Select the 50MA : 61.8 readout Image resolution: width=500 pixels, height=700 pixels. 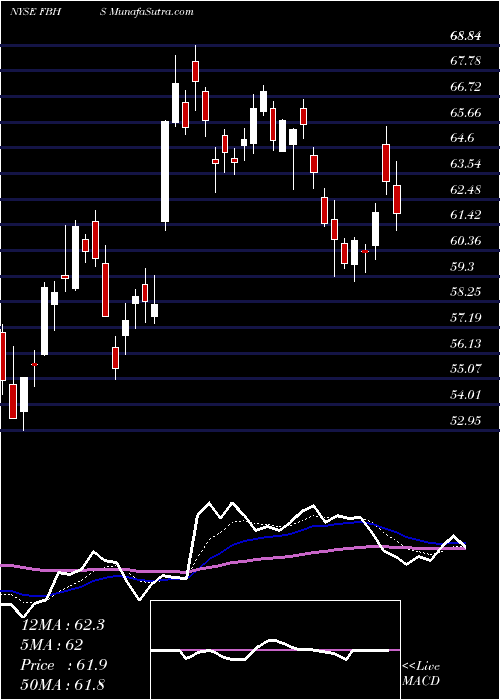coord(62,685)
